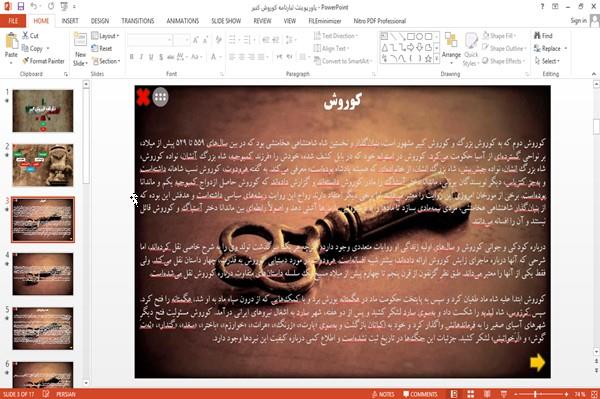Toggle Bold formatting
This screenshot has height=399, width=600.
pos(132,57)
